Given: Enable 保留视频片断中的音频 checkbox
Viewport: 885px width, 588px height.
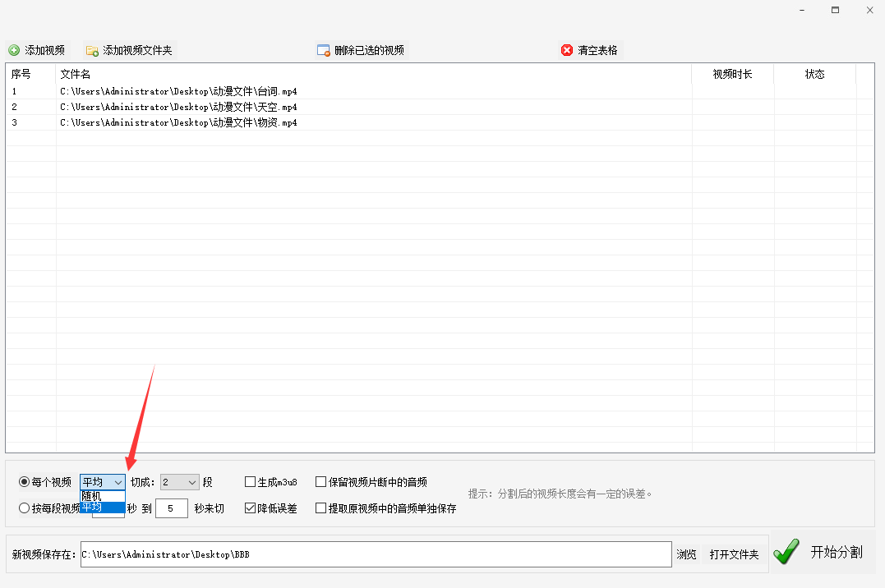Looking at the screenshot, I should click(321, 482).
